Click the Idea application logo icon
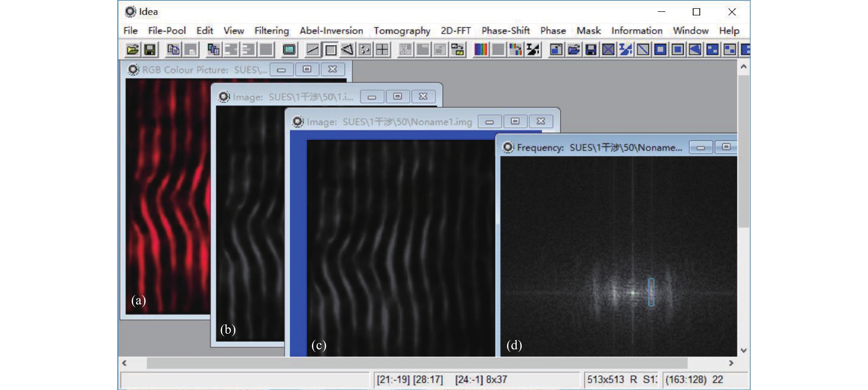This screenshot has width=868, height=390. tap(130, 12)
